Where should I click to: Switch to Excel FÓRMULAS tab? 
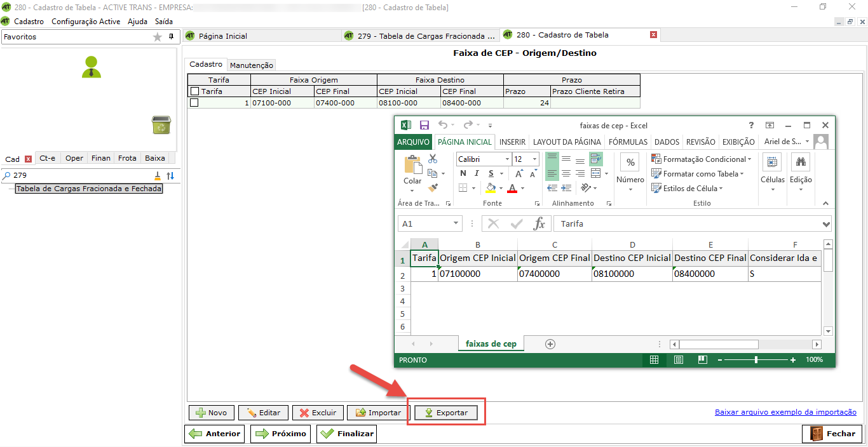(x=628, y=142)
